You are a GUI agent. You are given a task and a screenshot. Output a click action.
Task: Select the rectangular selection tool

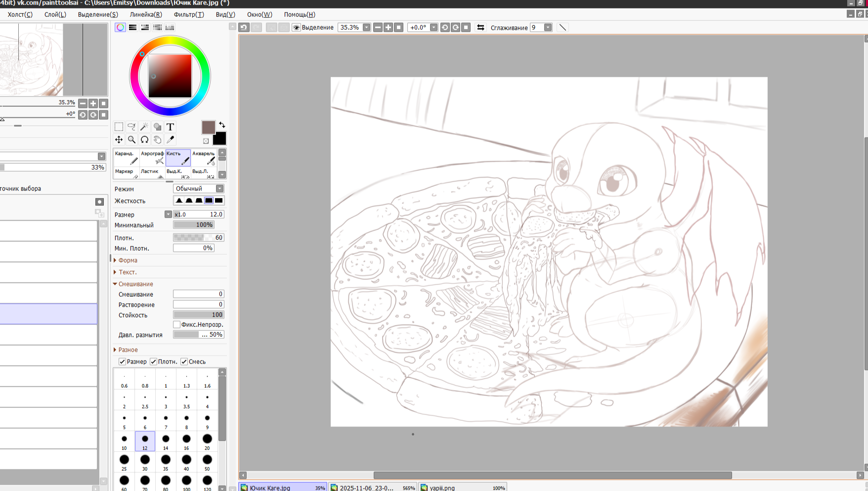pos(119,127)
